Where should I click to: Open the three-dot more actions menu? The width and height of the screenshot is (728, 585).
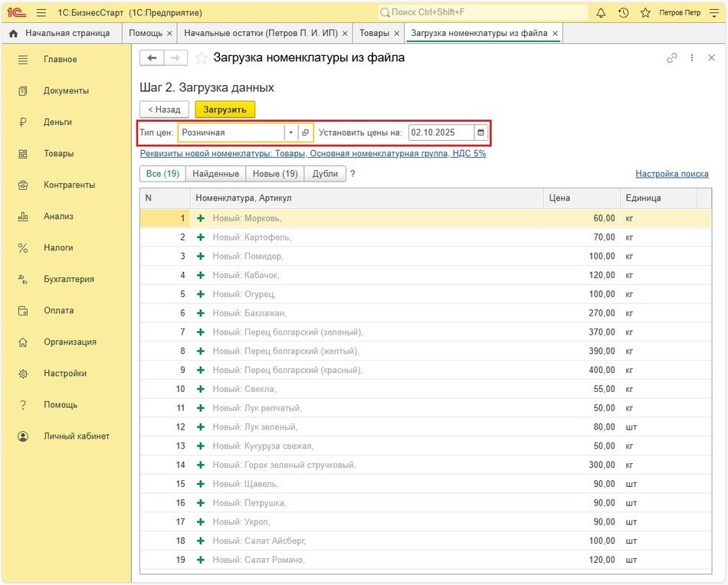(x=692, y=58)
